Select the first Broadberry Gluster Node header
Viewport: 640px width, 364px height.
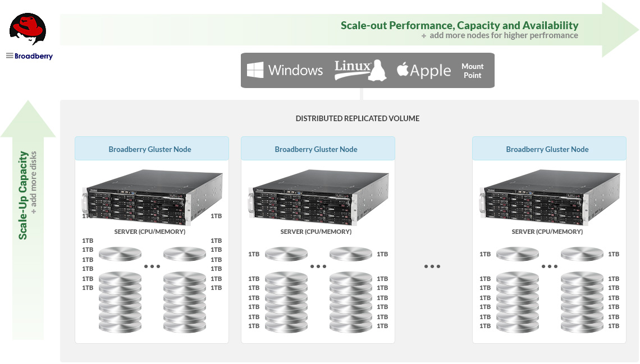(152, 149)
